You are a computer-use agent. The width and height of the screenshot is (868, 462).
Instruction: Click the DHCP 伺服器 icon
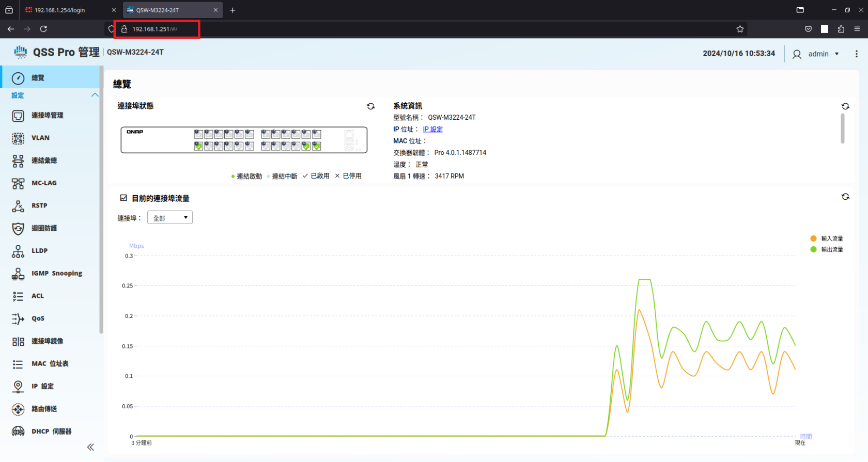(18, 432)
